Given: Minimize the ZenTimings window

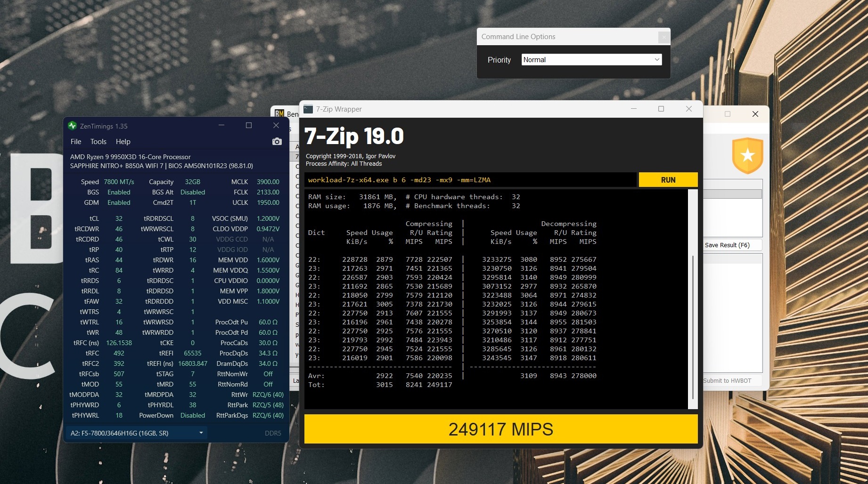Looking at the screenshot, I should click(x=221, y=125).
